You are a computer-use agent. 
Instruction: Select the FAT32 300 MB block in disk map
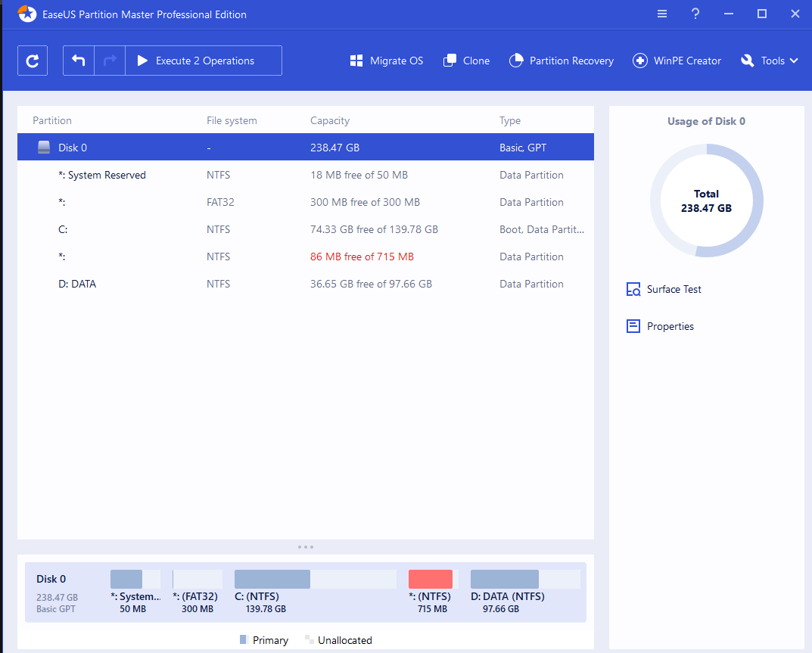coord(198,592)
